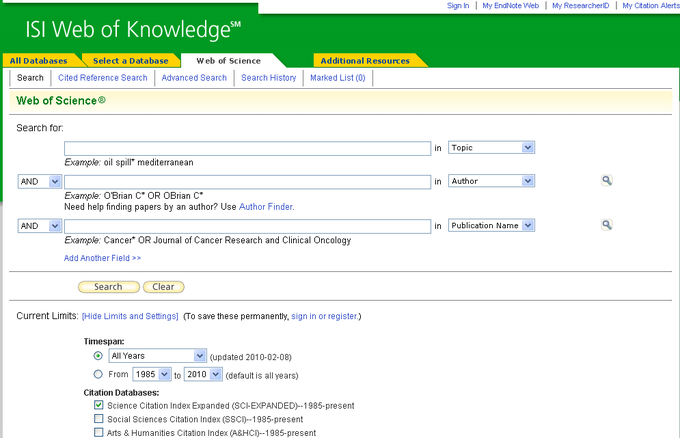Screen dimensions: 680x438
Task: Open the 2010 end year dropdown
Action: (x=203, y=374)
